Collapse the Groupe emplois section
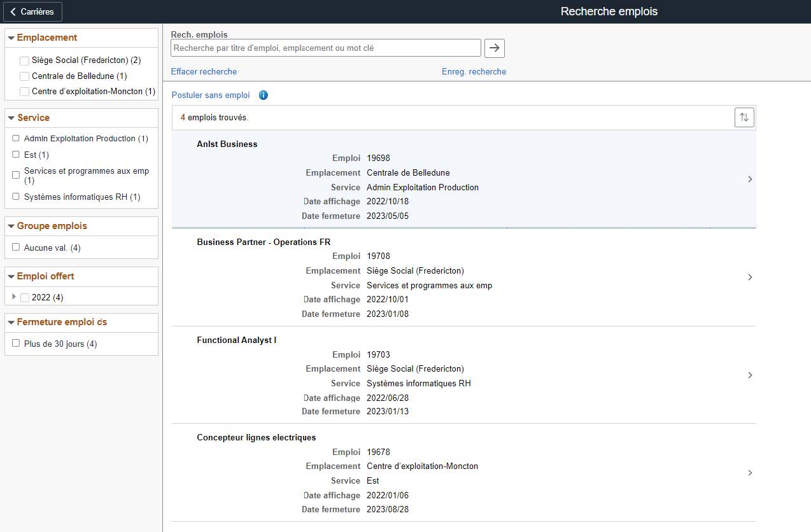 tap(11, 227)
